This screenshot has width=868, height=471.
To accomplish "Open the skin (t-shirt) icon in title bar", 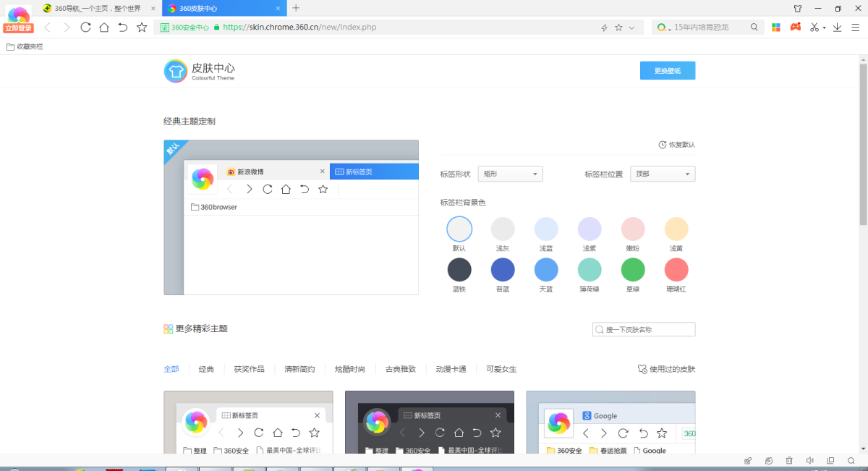I will point(798,9).
